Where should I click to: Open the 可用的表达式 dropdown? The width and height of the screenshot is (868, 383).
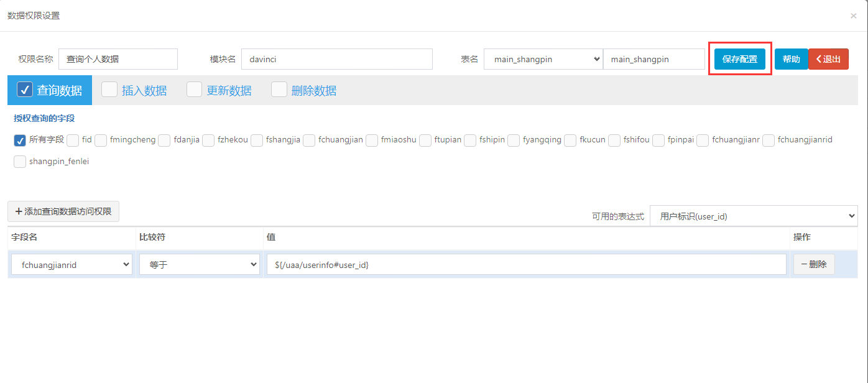tap(754, 216)
